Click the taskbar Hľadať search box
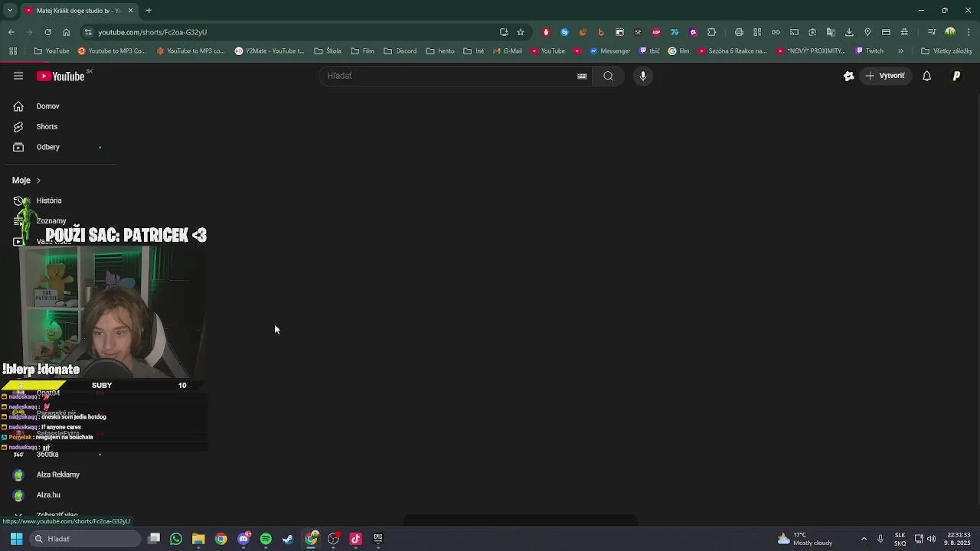 click(x=85, y=539)
